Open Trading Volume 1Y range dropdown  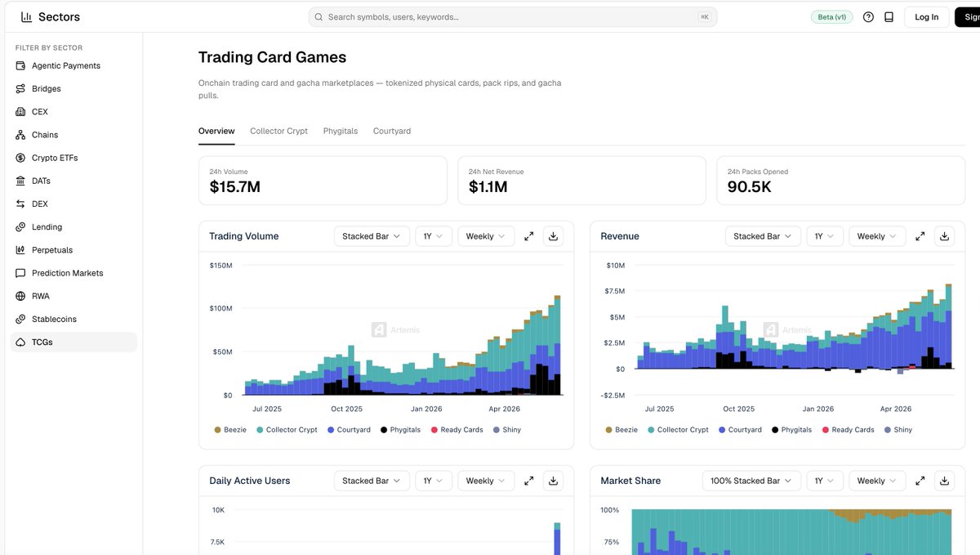pos(434,236)
